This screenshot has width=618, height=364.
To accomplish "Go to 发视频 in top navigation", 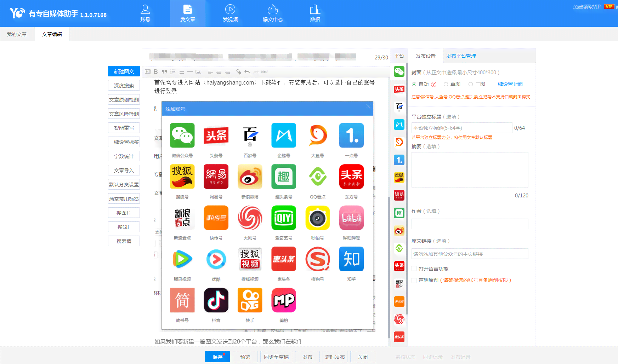I will coord(230,13).
